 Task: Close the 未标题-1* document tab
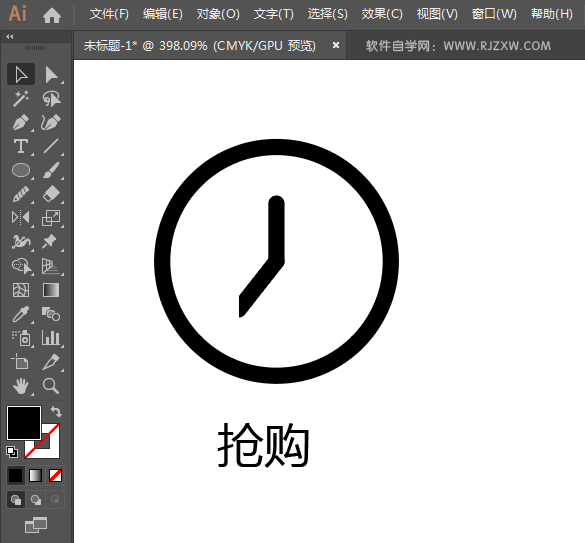[x=336, y=45]
